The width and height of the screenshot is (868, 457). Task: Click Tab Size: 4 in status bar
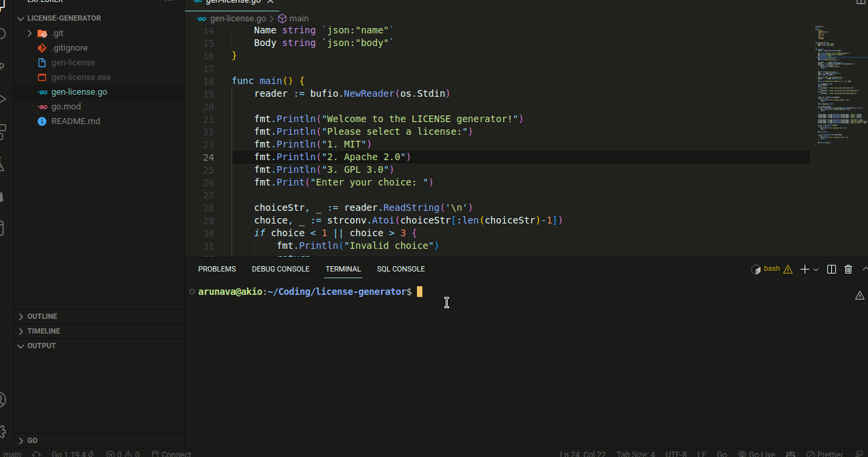pyautogui.click(x=636, y=454)
